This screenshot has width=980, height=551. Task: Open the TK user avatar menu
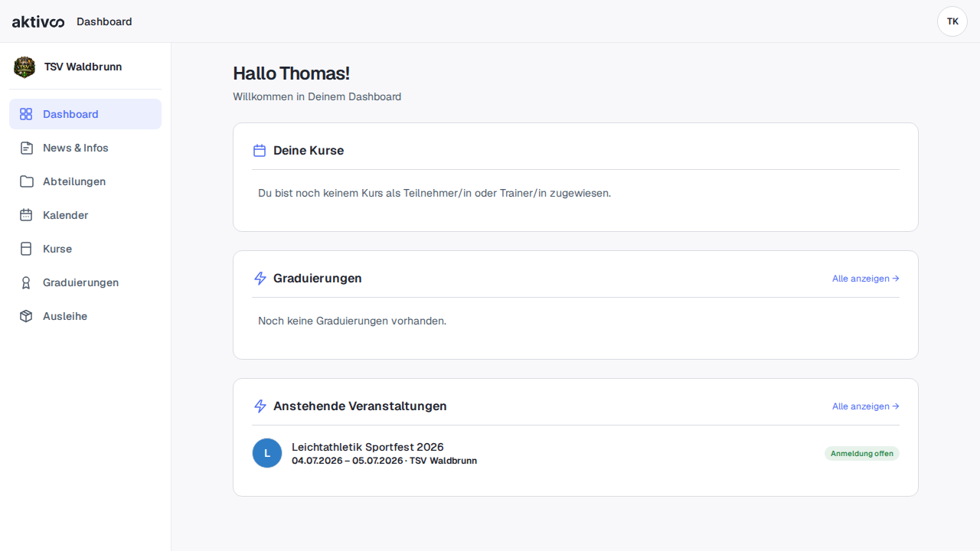pos(952,21)
